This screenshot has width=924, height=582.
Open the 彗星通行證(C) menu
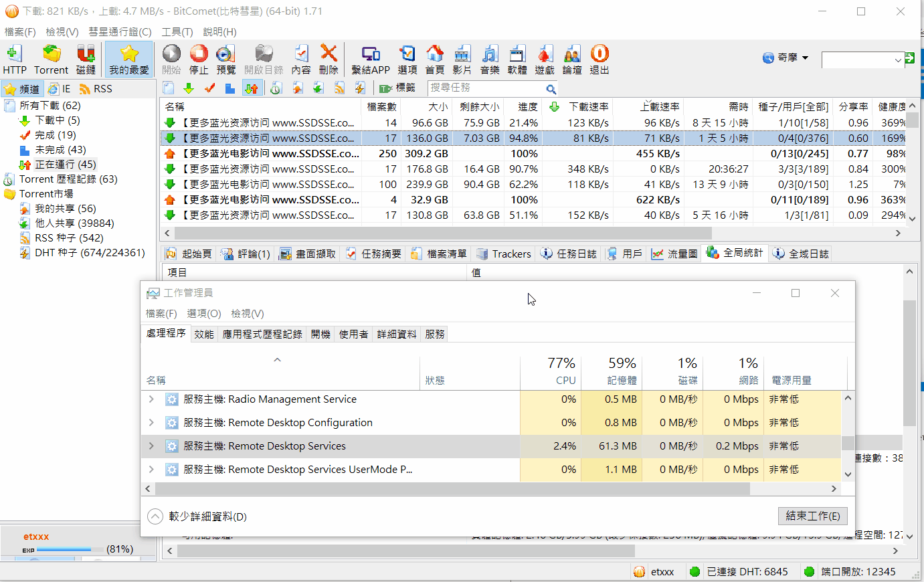[x=120, y=32]
